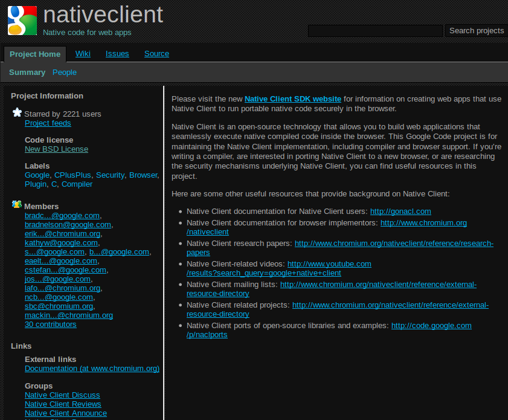Select the CPlusPlus label
This screenshot has width=508, height=420.
pos(72,175)
